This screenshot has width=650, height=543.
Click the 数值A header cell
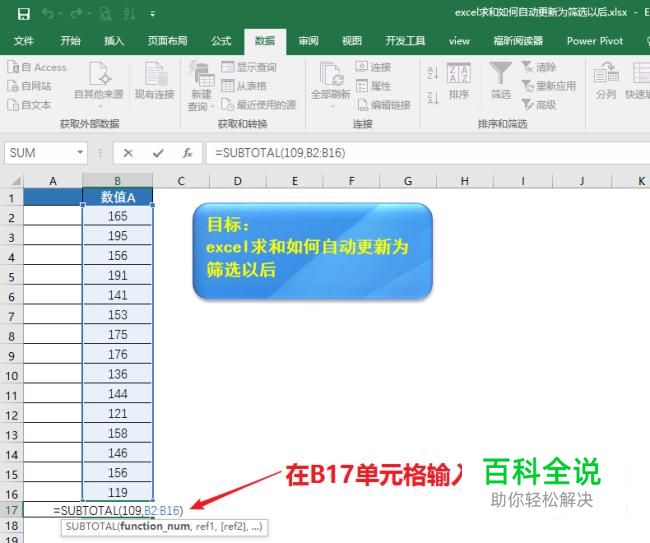118,197
